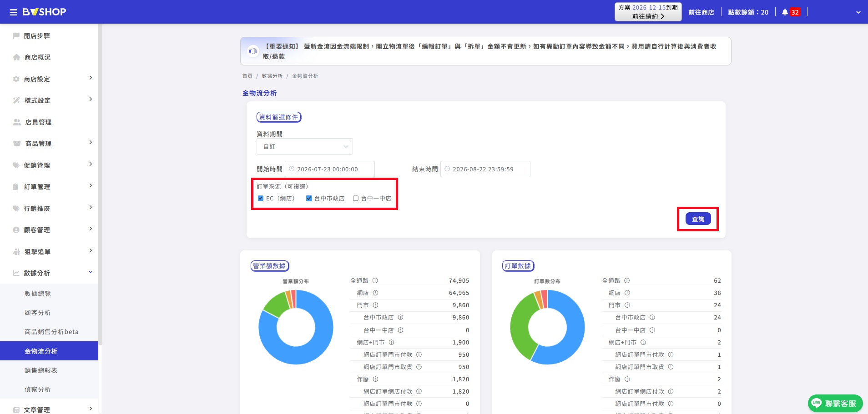Click info icon beside 作廢 in order data
This screenshot has height=414, width=868.
pos(627,379)
